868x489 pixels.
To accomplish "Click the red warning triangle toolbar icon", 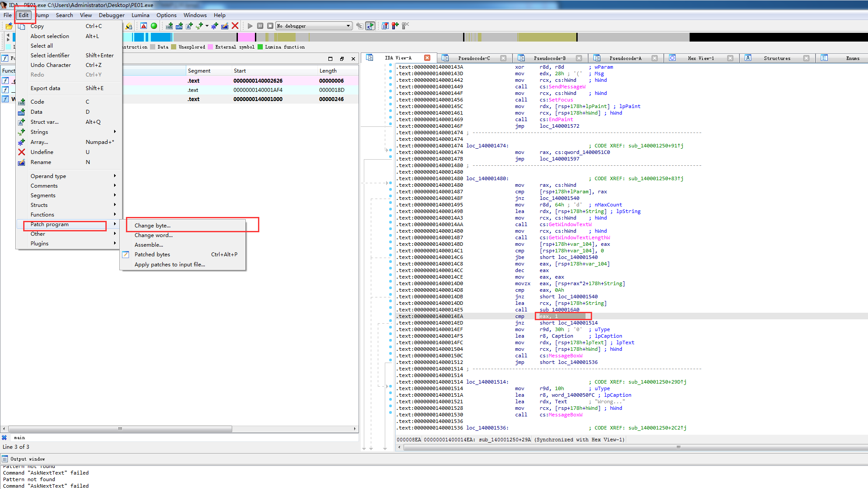I will [143, 26].
